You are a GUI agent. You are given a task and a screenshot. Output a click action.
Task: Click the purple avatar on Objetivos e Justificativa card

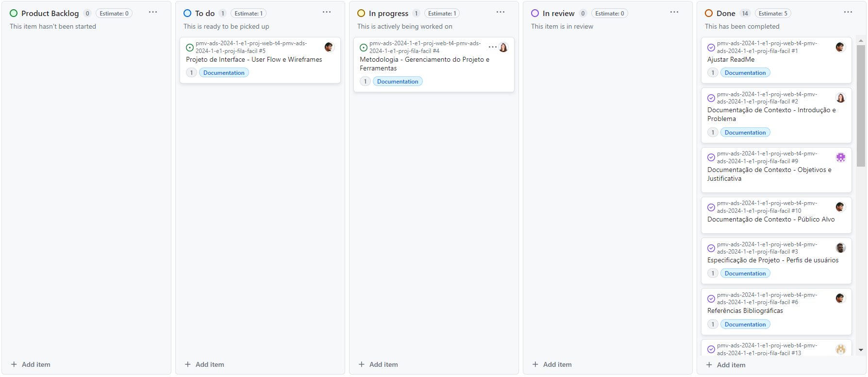841,157
